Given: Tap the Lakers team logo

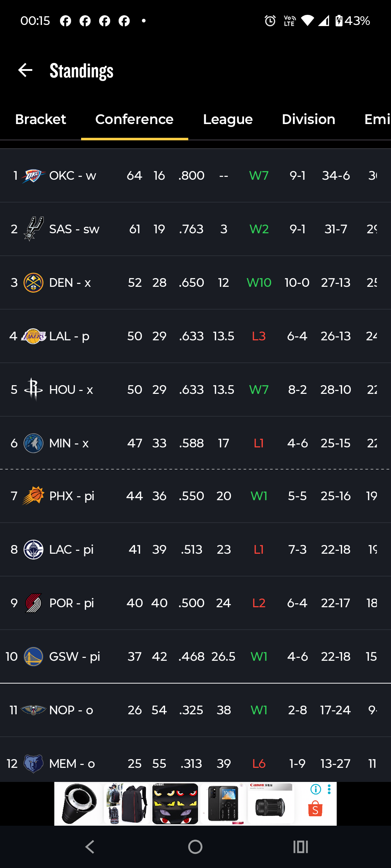Looking at the screenshot, I should tap(33, 336).
